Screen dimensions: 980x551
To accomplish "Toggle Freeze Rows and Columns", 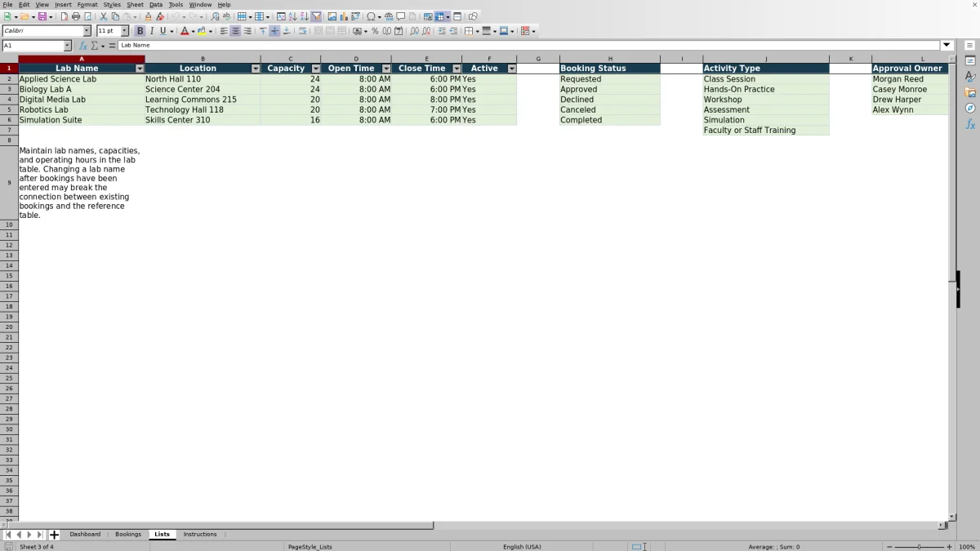I will (x=439, y=16).
